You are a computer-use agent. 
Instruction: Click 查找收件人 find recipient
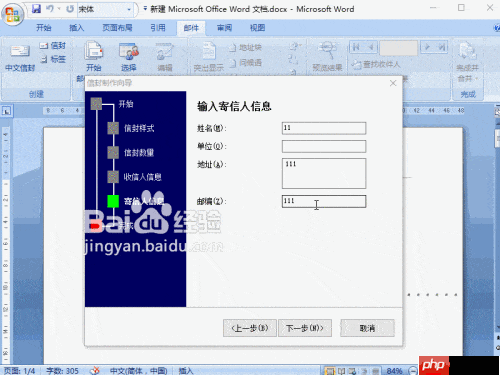(x=376, y=64)
